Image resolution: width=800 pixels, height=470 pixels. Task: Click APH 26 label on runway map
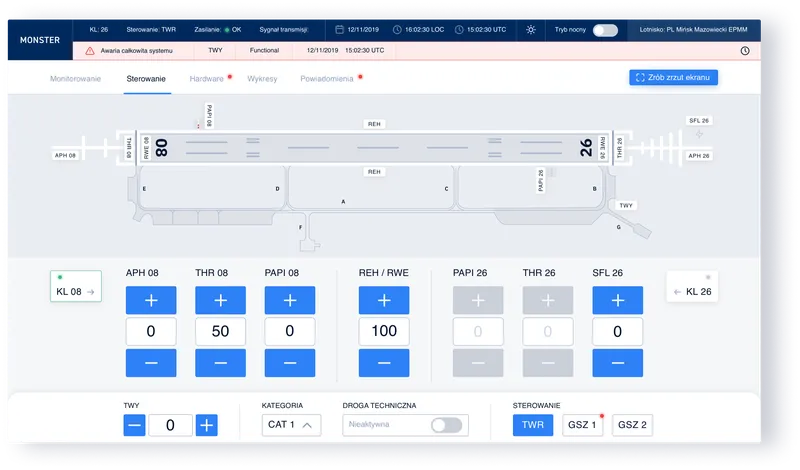coord(699,156)
